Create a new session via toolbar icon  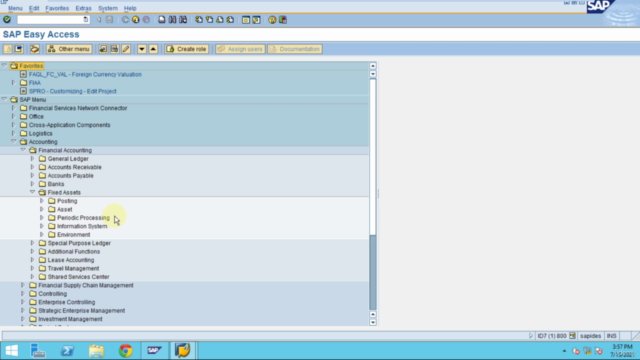pyautogui.click(x=246, y=20)
